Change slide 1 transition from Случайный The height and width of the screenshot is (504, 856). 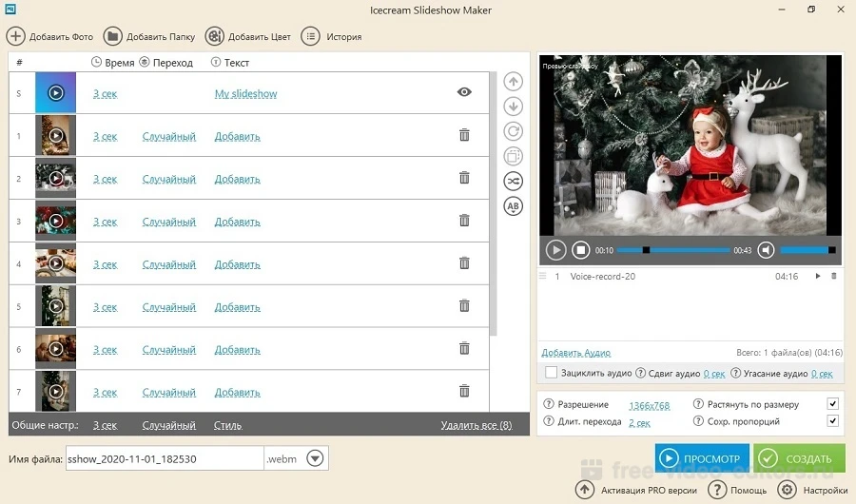point(168,137)
